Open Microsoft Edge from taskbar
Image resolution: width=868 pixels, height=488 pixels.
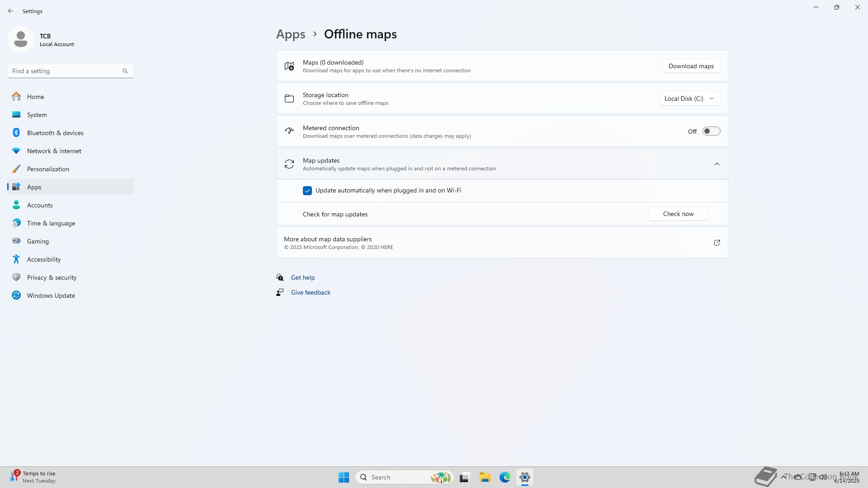tap(505, 477)
